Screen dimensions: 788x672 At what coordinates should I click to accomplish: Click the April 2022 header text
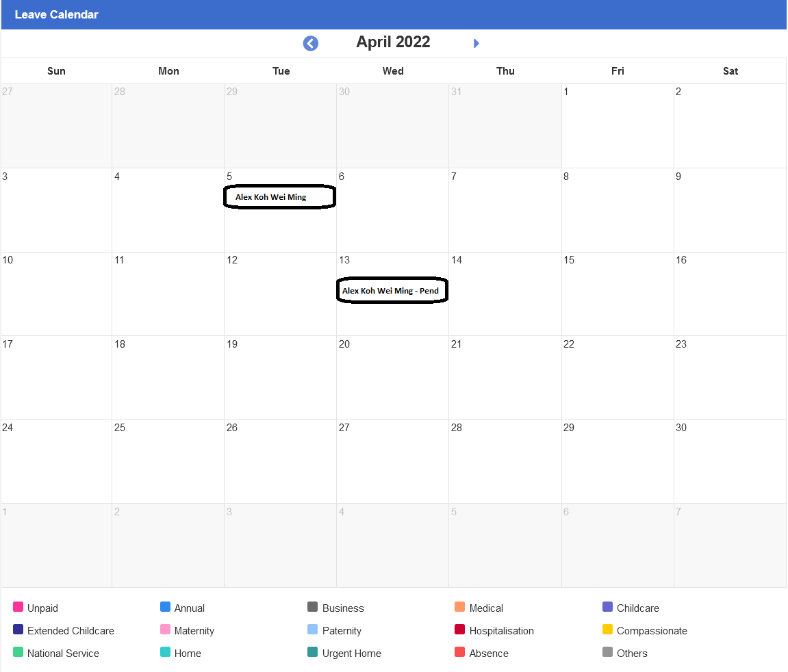(392, 42)
